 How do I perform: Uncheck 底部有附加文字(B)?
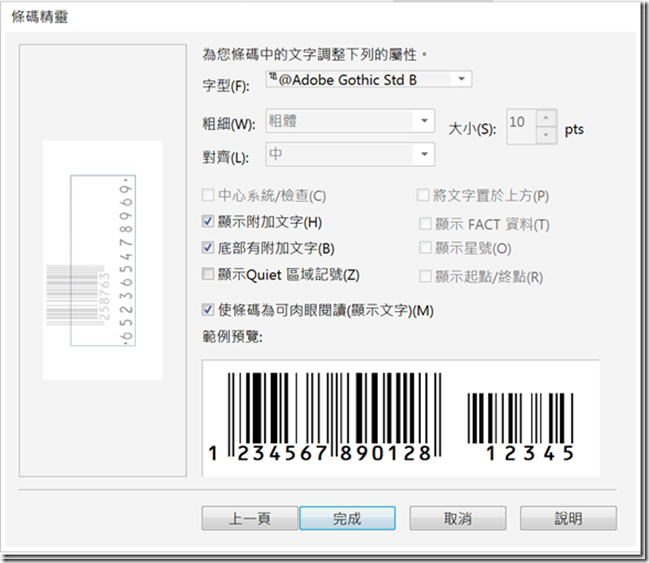coord(208,248)
